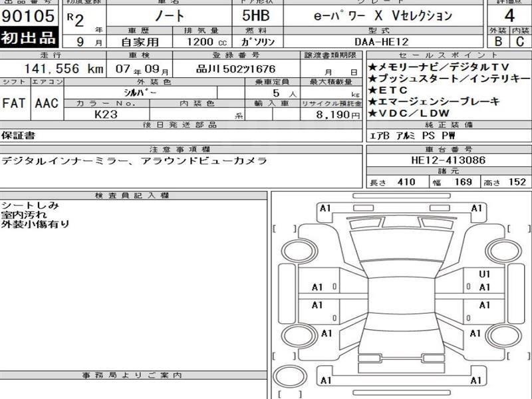Select 保証書 under later-shipped parts
Viewport: 532px width, 399px height.
click(18, 136)
